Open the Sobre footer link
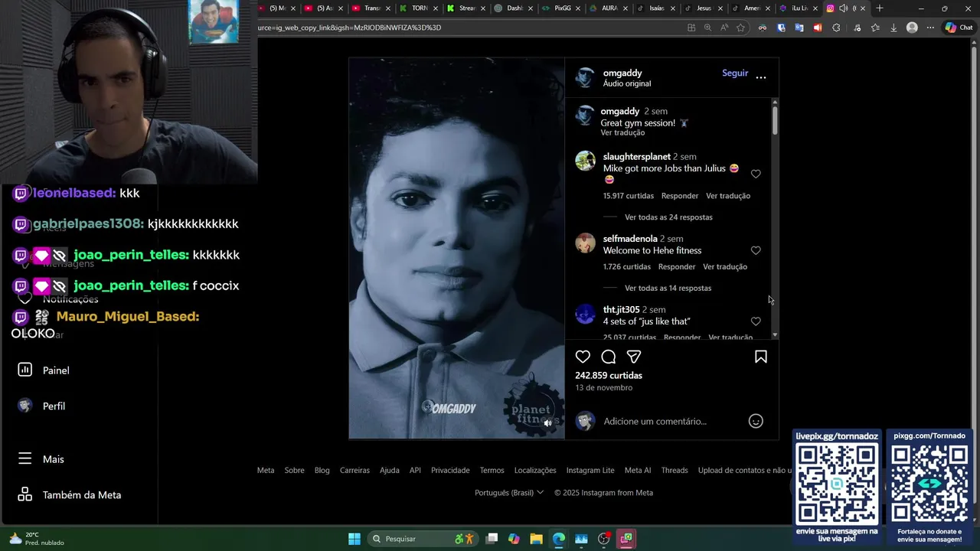Screen dimensions: 980x551 [294, 471]
